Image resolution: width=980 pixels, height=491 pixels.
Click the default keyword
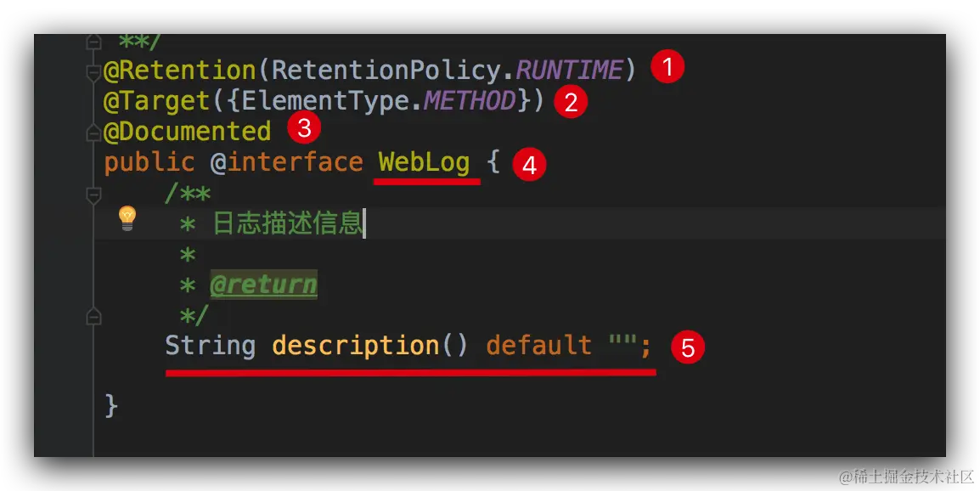point(538,345)
